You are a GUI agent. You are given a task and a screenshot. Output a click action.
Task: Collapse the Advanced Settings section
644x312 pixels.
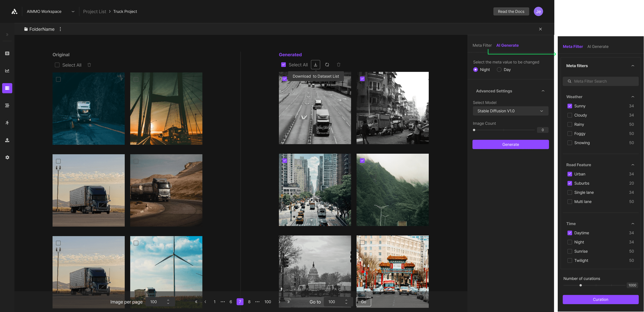(x=543, y=91)
